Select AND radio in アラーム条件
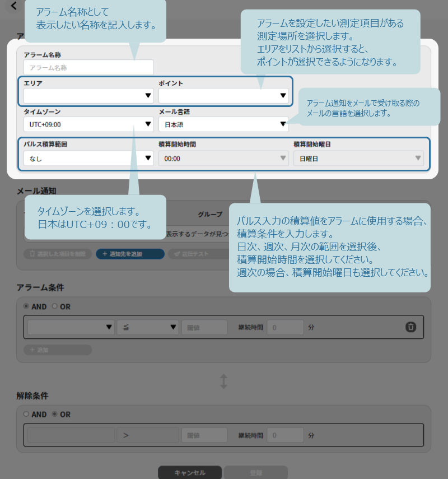This screenshot has width=448, height=479. pyautogui.click(x=26, y=306)
